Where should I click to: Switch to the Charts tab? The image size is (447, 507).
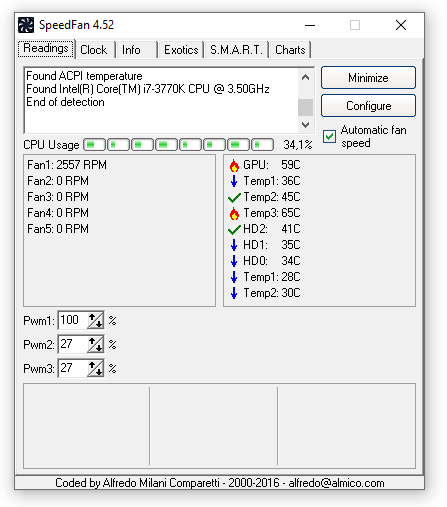click(290, 50)
